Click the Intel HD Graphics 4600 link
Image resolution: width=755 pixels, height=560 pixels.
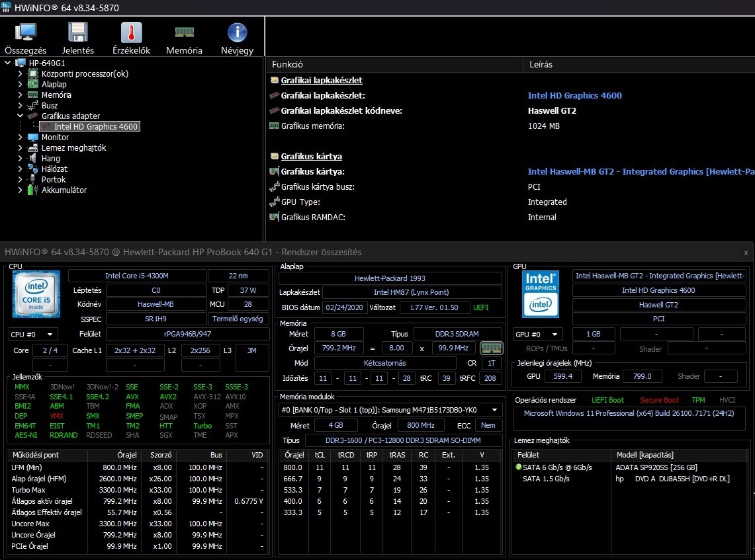(574, 95)
